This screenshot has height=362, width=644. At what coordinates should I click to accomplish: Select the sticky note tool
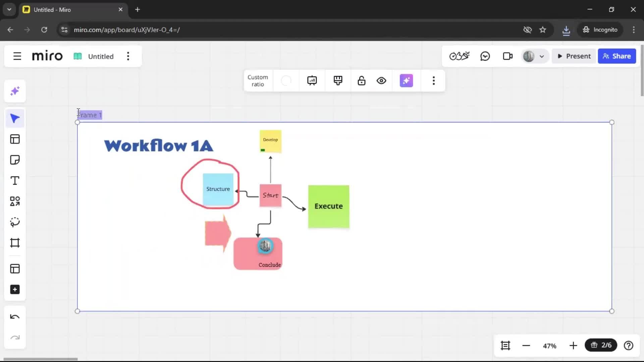click(x=15, y=160)
